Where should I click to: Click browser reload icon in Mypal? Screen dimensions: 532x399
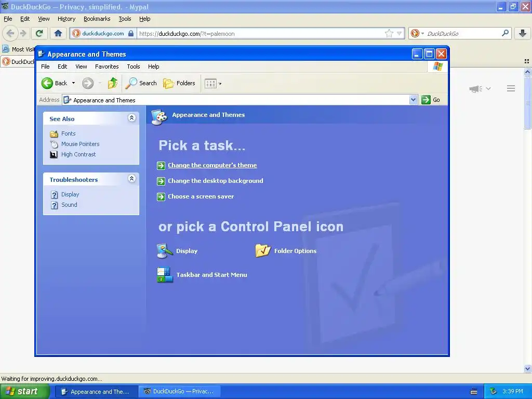39,33
